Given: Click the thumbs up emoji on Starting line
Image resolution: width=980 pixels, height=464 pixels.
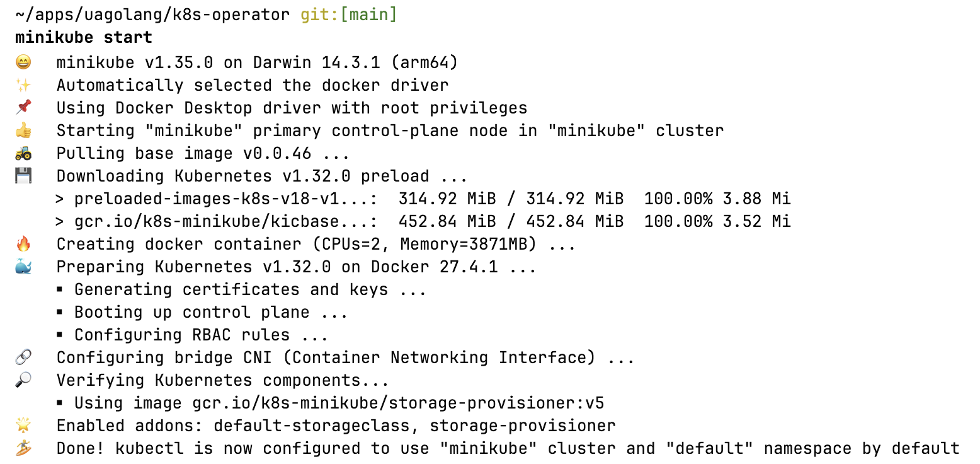Looking at the screenshot, I should click(23, 130).
